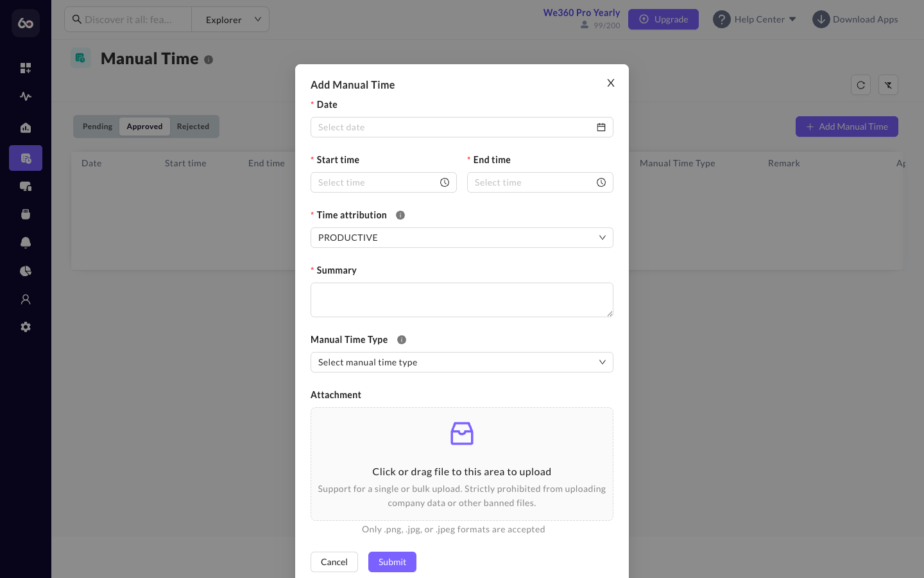The width and height of the screenshot is (924, 578).
Task: Click the calendar icon in Date field
Action: 601,127
